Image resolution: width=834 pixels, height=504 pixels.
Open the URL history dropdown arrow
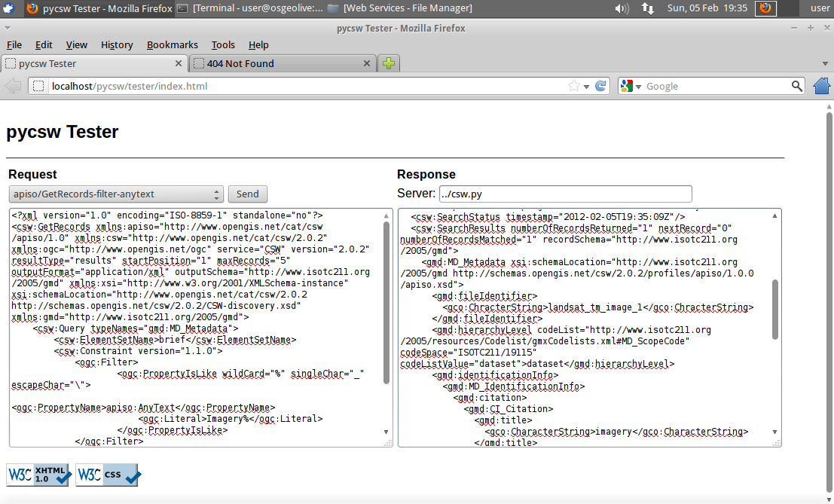tap(586, 87)
